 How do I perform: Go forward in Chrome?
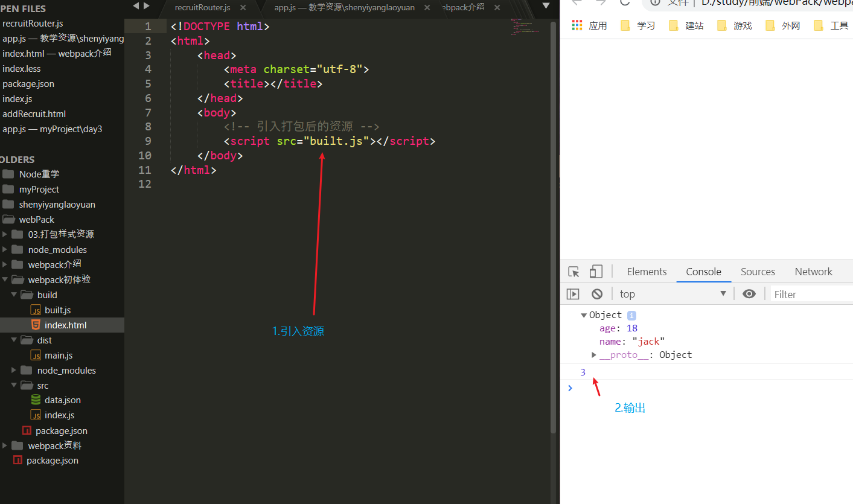tap(601, 2)
